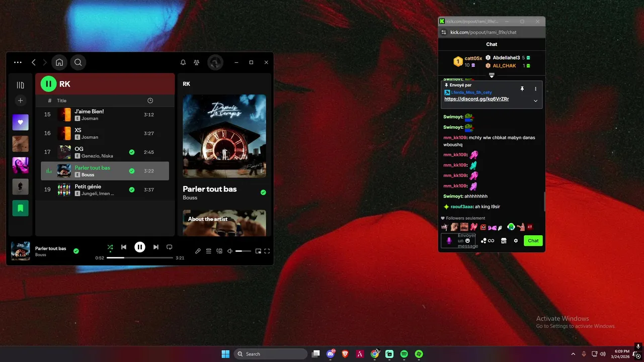Mute the Spotify volume speaker icon
644x362 pixels.
coord(230,251)
